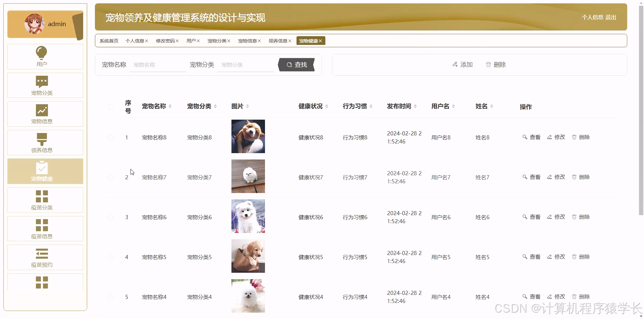Select the 宠物健康 clipboard icon
The height and width of the screenshot is (319, 644).
tap(42, 168)
